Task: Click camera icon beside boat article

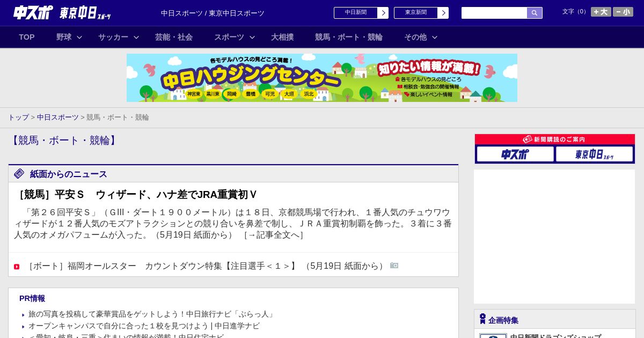Action: click(x=394, y=266)
